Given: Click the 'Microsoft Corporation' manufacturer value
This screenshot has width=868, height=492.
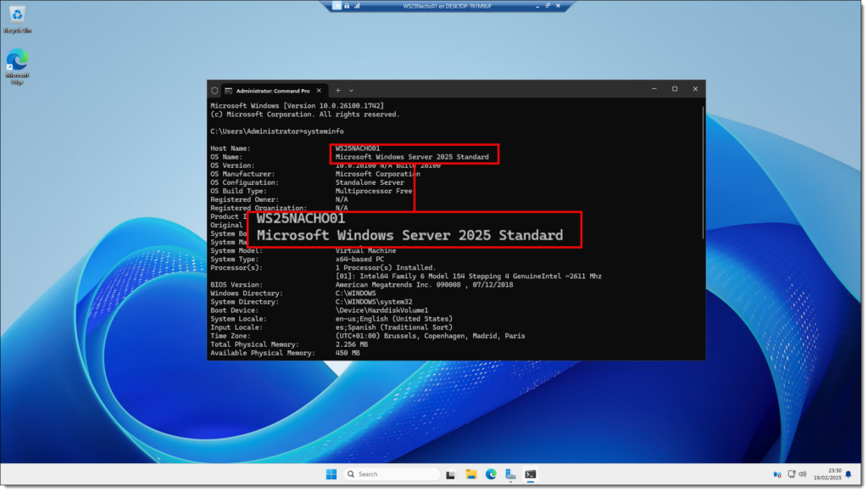Looking at the screenshot, I should (379, 175).
